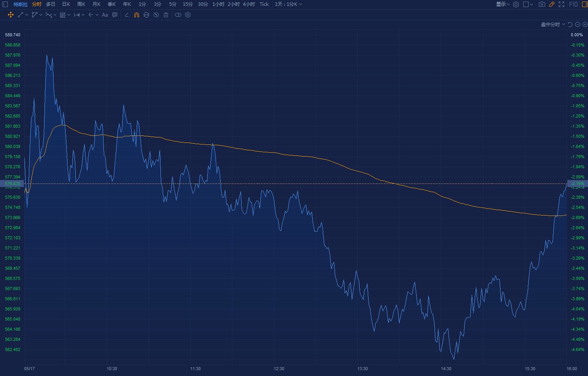The width and height of the screenshot is (588, 376).
Task: Open the drawing toolbar settings gear
Action: point(188,15)
